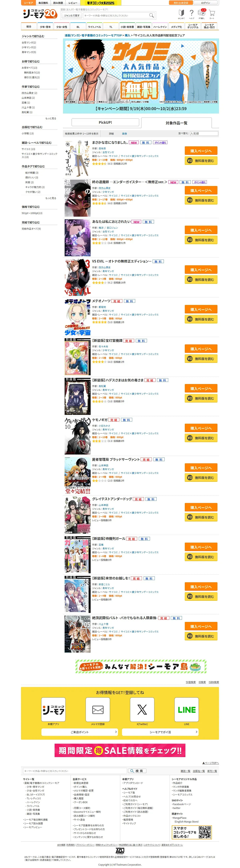Switch to the PickUP! tab
Viewport: 240px width, 868px height.
point(105,122)
